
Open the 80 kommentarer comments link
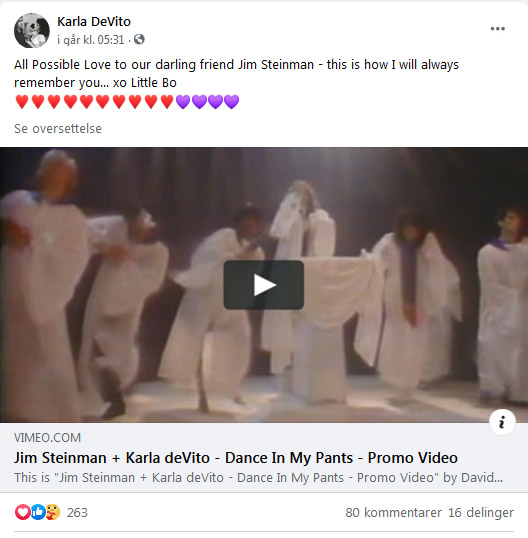[394, 513]
